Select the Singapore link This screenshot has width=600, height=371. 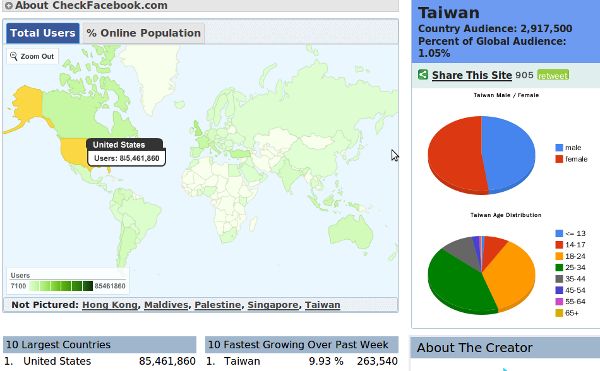(273, 305)
